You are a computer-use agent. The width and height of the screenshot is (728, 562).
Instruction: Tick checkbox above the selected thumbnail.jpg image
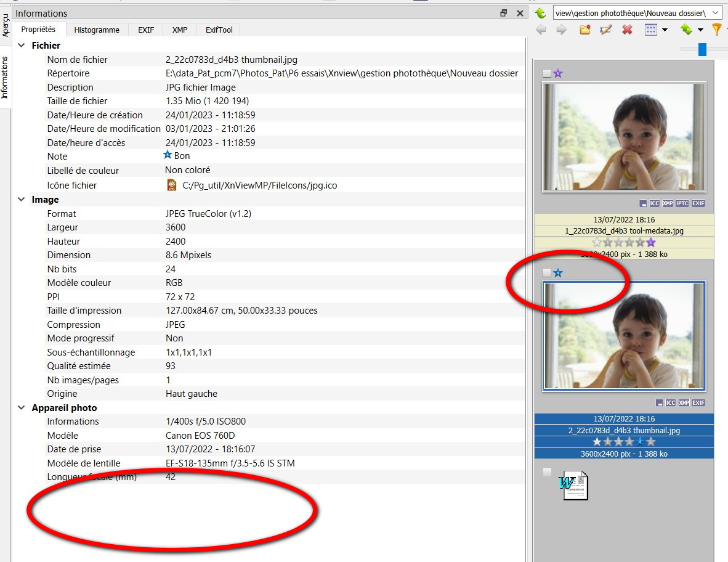click(x=547, y=273)
